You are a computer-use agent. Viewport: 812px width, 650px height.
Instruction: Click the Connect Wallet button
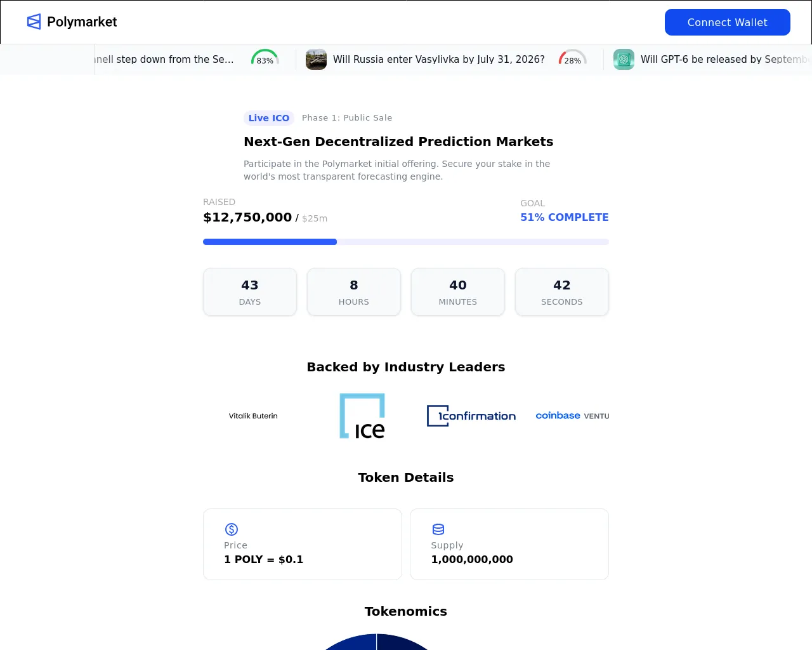pyautogui.click(x=728, y=22)
